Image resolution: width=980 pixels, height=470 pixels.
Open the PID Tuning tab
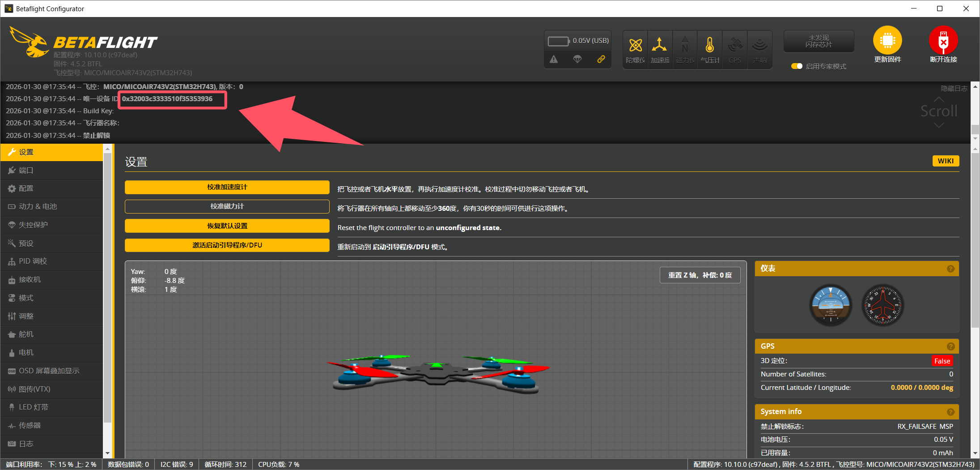(x=33, y=261)
